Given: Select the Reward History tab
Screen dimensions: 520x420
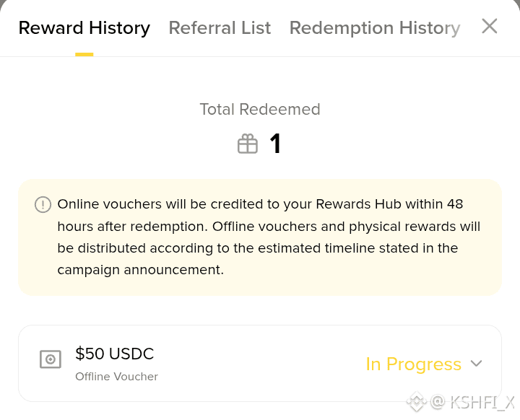Looking at the screenshot, I should (x=84, y=28).
